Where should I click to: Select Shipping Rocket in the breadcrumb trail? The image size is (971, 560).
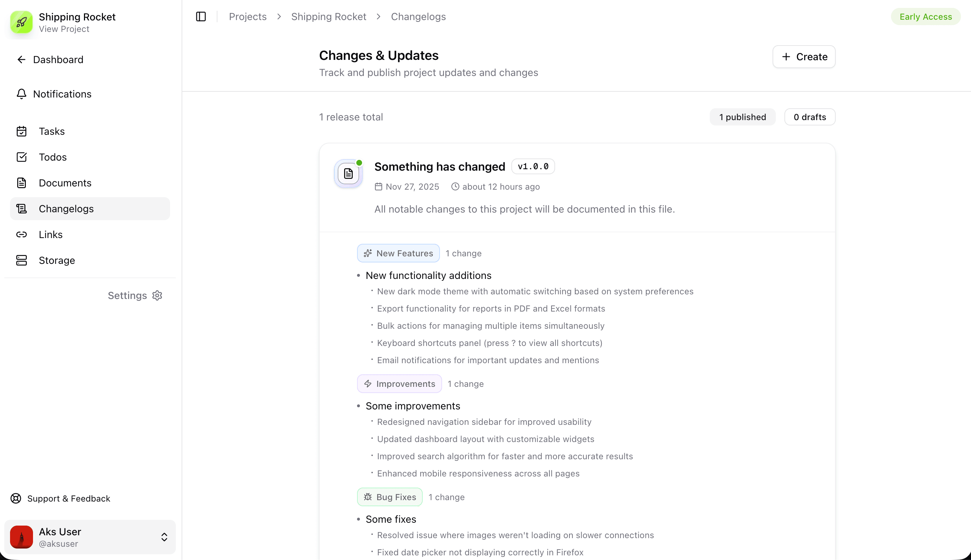tap(329, 16)
